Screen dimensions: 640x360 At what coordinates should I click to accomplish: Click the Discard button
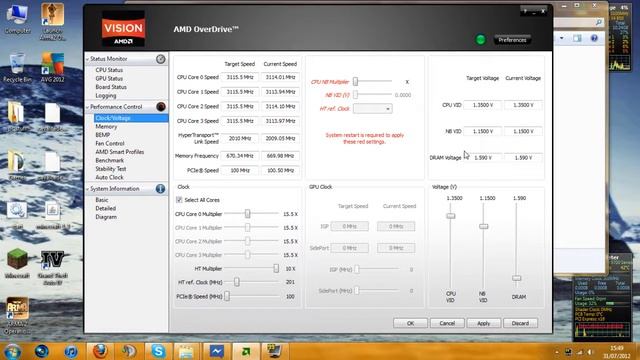point(520,323)
